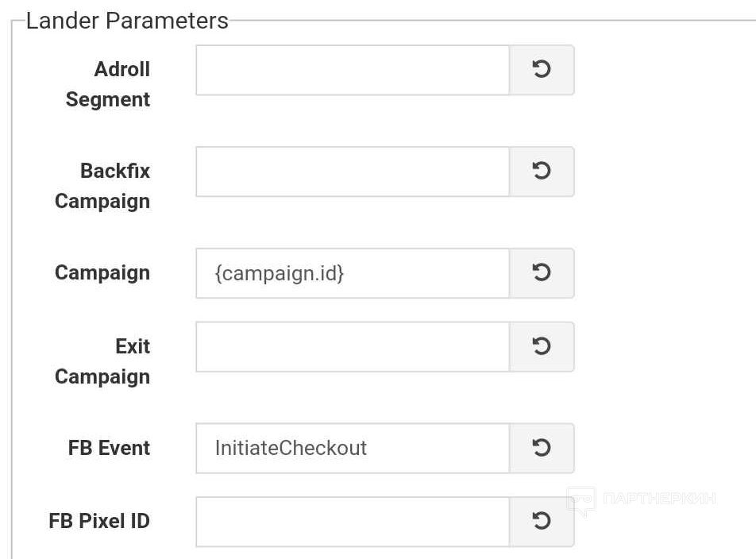Click the Campaign field containing {campaign.id}

click(x=352, y=273)
